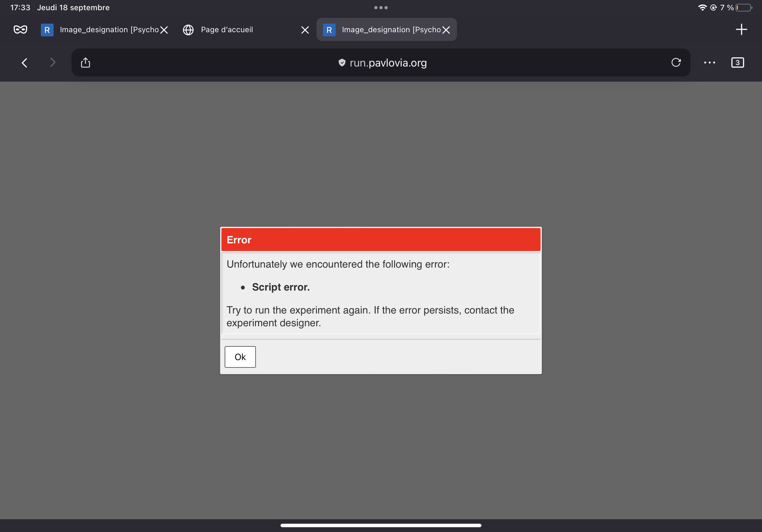Close the first Image_designation tab
Image resolution: width=762 pixels, height=532 pixels.
coord(164,30)
